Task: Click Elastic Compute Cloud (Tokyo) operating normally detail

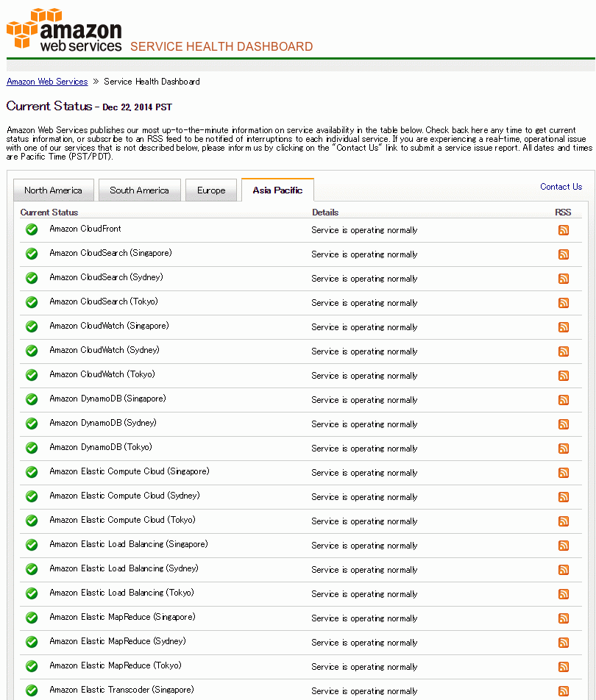Action: tap(364, 521)
